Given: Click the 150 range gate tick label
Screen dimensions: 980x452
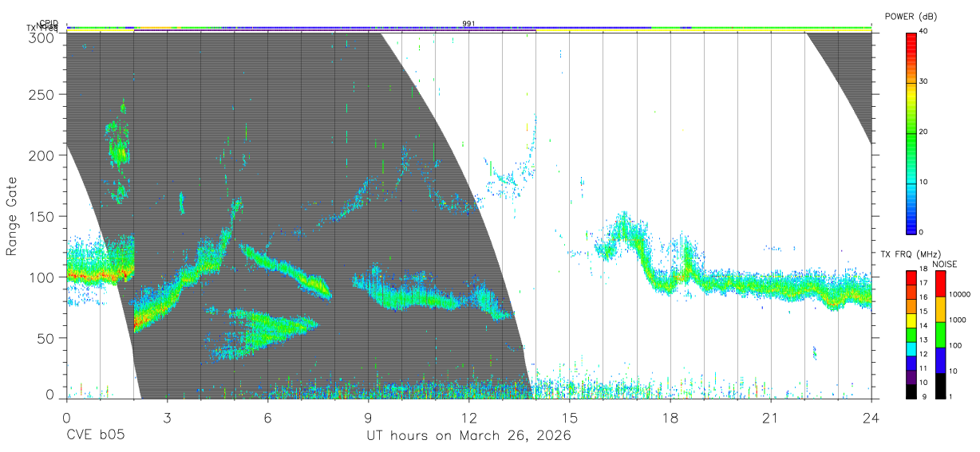Looking at the screenshot, I should pyautogui.click(x=42, y=216).
